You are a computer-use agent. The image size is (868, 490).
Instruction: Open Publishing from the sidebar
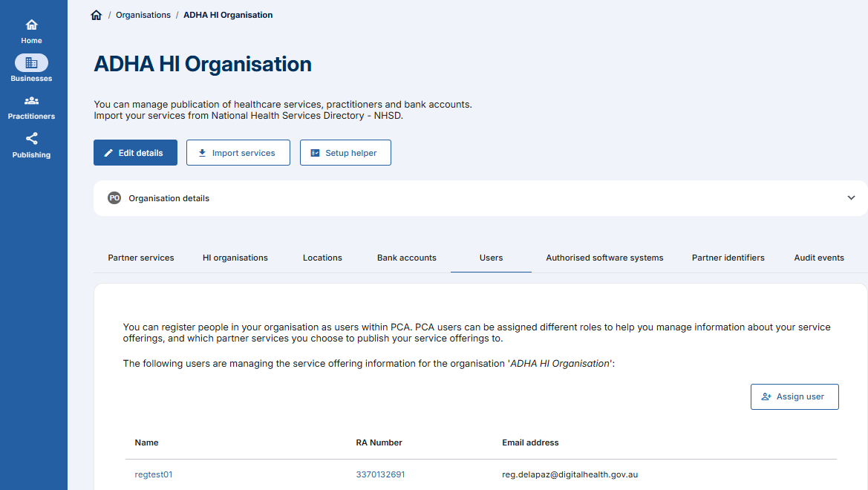pos(31,146)
